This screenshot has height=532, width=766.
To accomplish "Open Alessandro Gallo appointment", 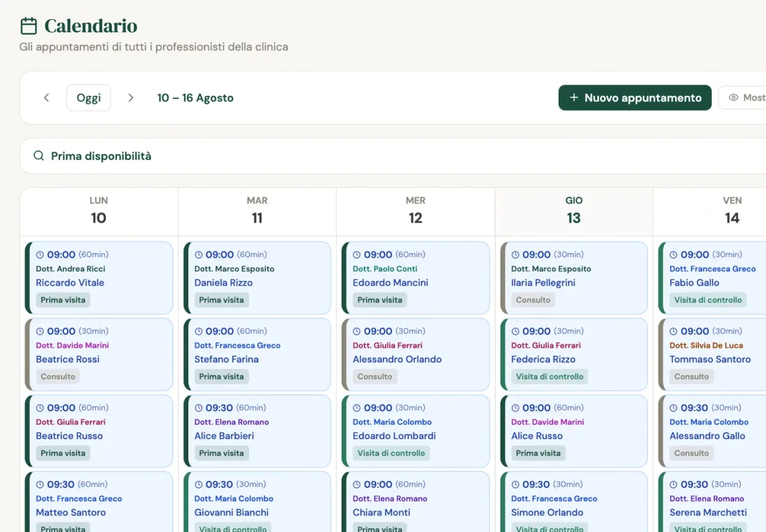I will (712, 431).
